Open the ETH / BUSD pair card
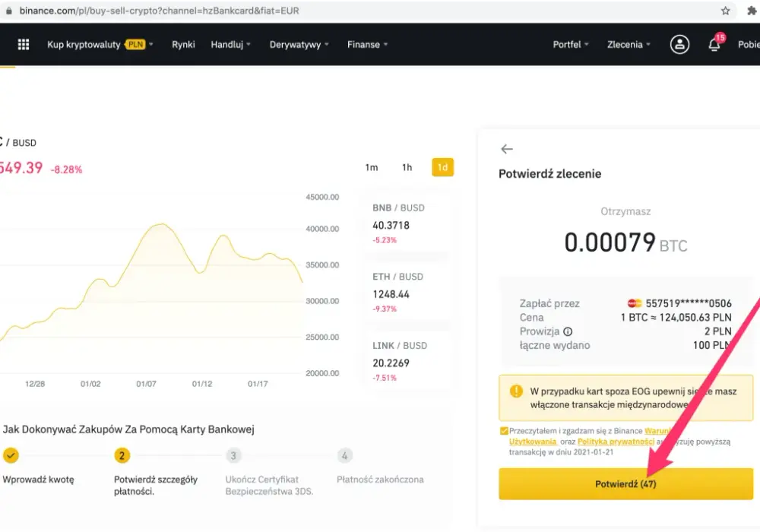Screen dimensions: 760x532 coord(406,292)
